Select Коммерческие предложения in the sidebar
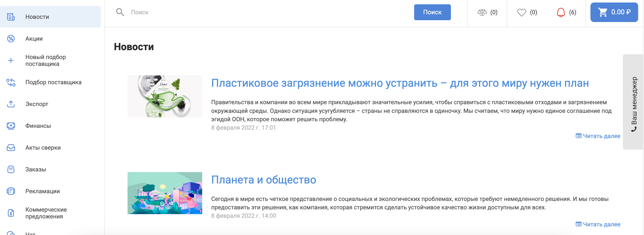This screenshot has width=644, height=235. coord(46,213)
